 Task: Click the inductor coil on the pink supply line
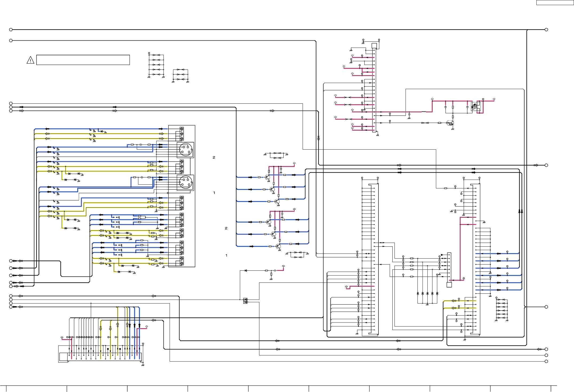pos(424,112)
